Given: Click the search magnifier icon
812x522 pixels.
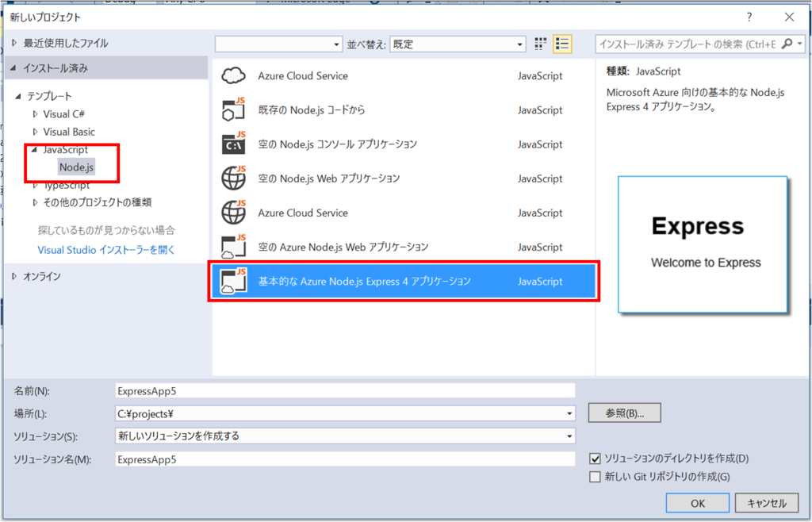Looking at the screenshot, I should tap(786, 44).
